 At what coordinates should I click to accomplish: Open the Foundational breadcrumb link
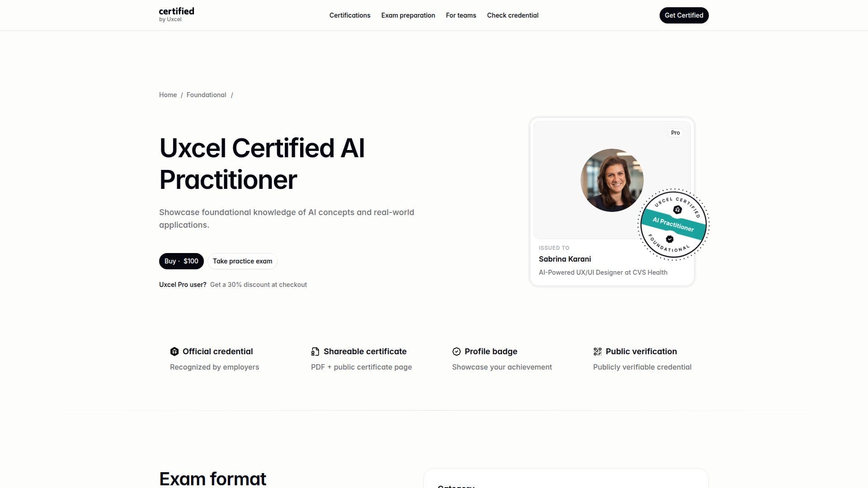click(x=206, y=95)
